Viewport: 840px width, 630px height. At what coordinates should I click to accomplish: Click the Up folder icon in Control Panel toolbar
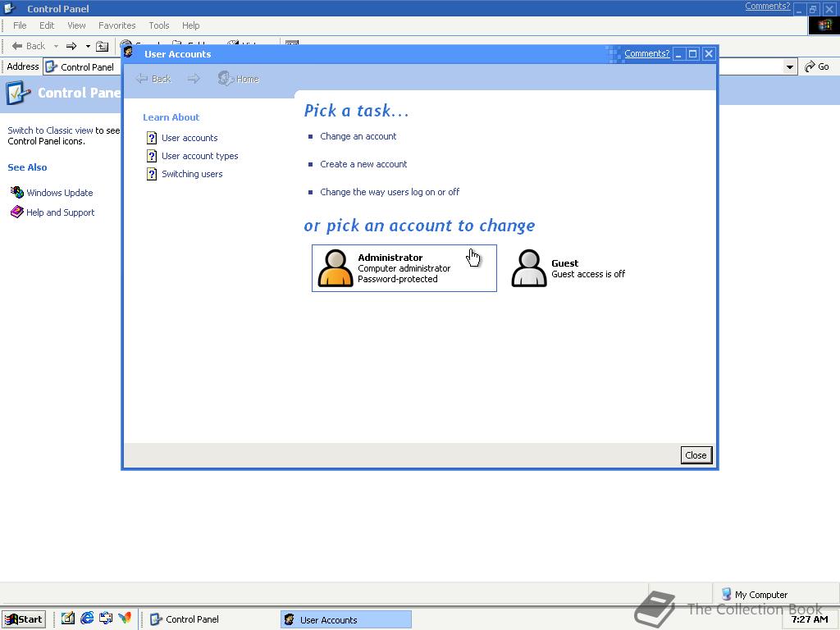point(102,47)
